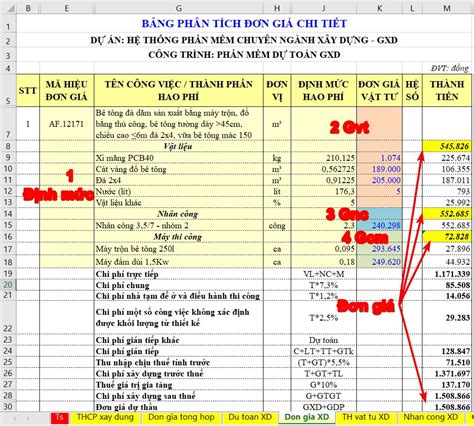This screenshot has width=474, height=426.
Task: Click title BẢNG PHÂN TÍCH ĐƠN GIÁ CHI TIẾT
Action: point(244,24)
